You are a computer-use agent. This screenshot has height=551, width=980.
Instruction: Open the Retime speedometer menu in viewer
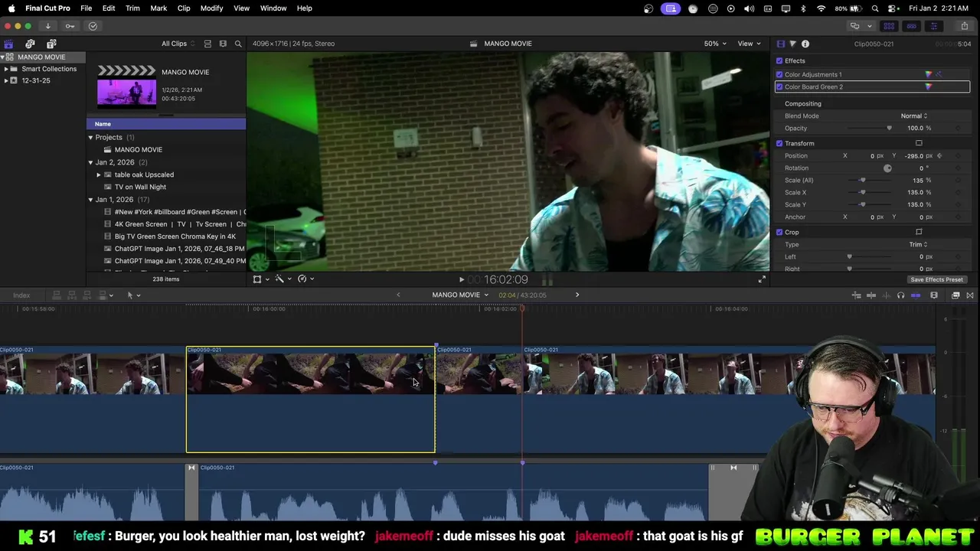(x=305, y=279)
